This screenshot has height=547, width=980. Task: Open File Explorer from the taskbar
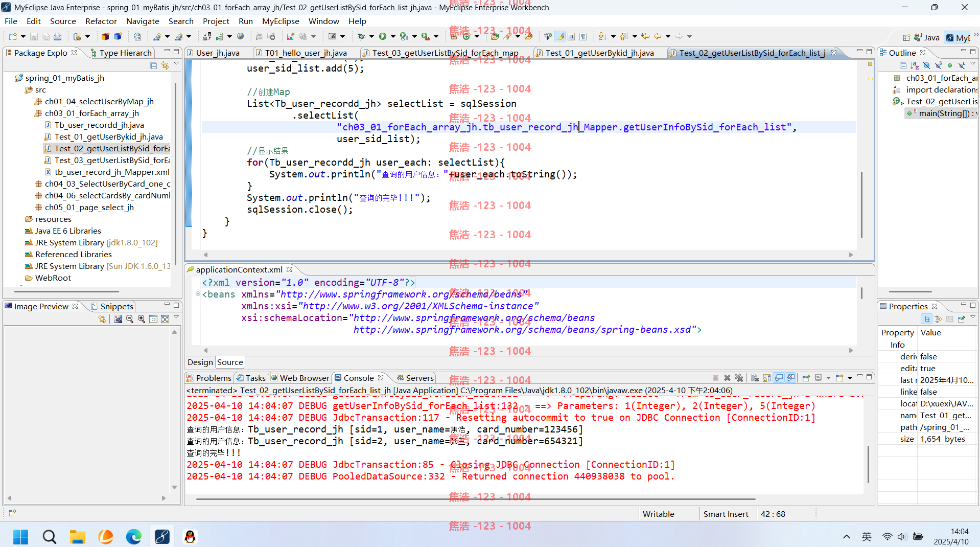pyautogui.click(x=78, y=536)
